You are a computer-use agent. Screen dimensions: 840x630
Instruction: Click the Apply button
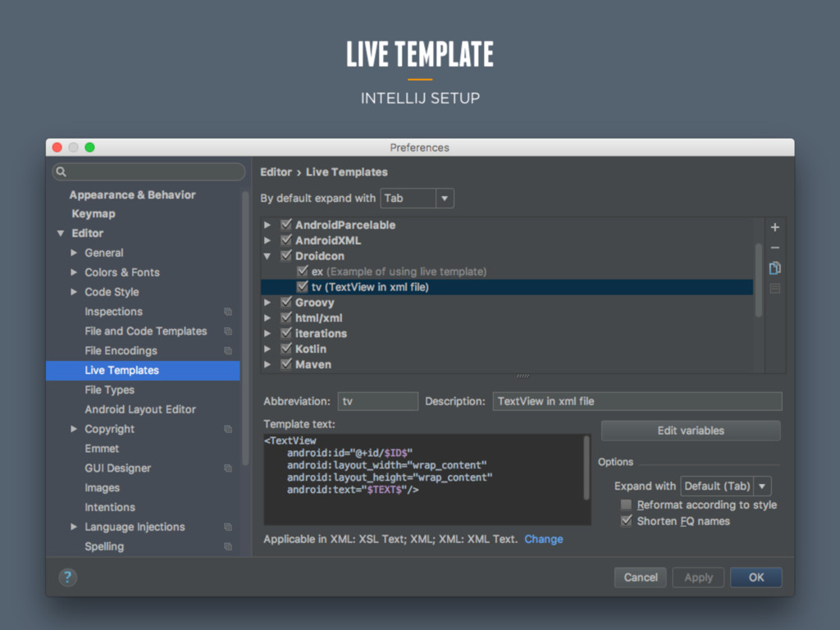[x=698, y=577]
